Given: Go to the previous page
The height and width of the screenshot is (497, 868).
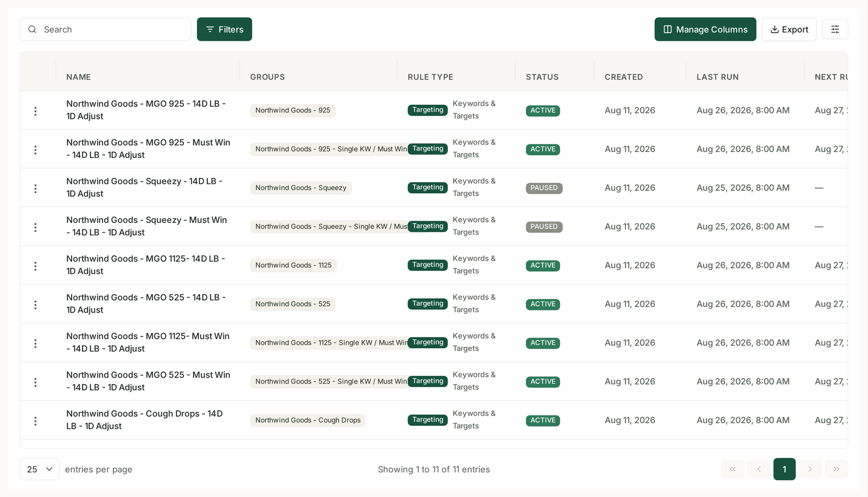Looking at the screenshot, I should [759, 469].
